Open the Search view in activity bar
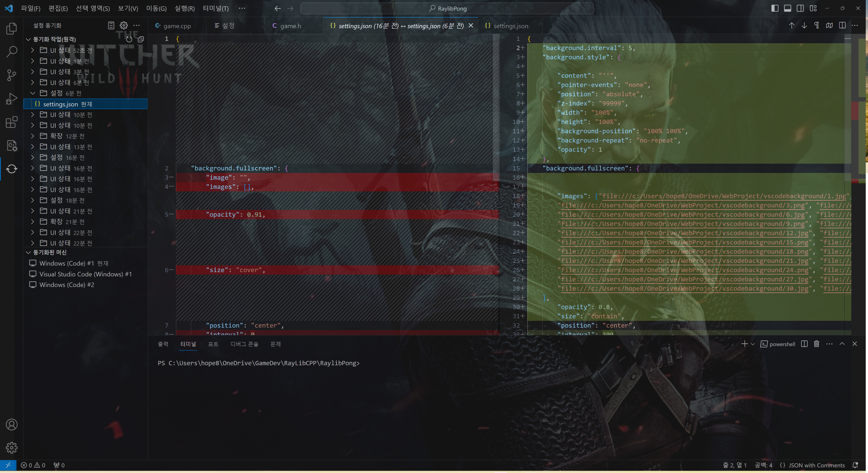This screenshot has height=473, width=868. coord(11,52)
